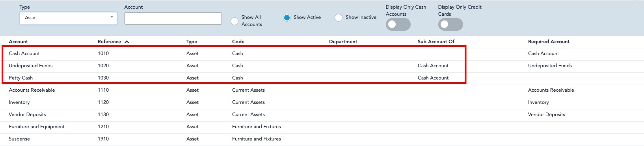Viewport: 644px width, 146px height.
Task: Click Vendor Deposits in Required Account column
Action: click(x=547, y=115)
